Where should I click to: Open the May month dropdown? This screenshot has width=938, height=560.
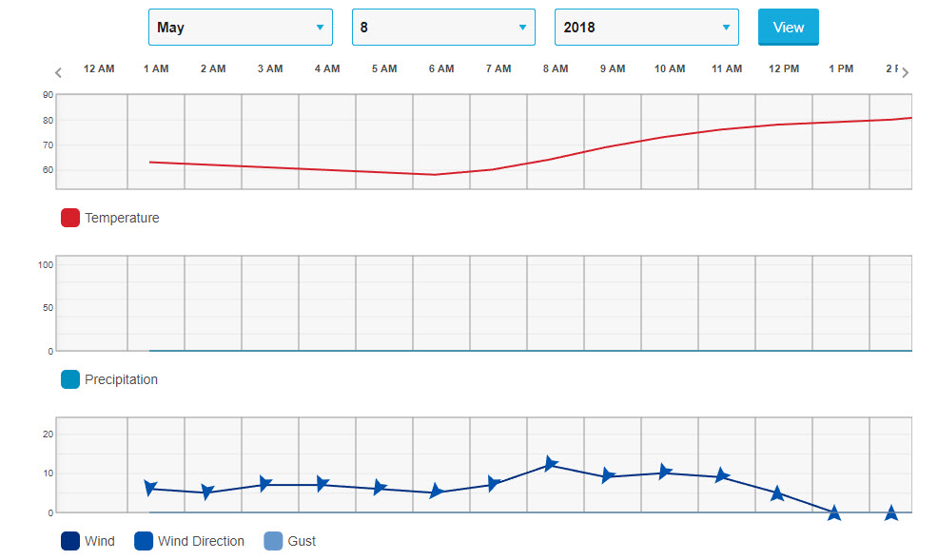tap(241, 28)
